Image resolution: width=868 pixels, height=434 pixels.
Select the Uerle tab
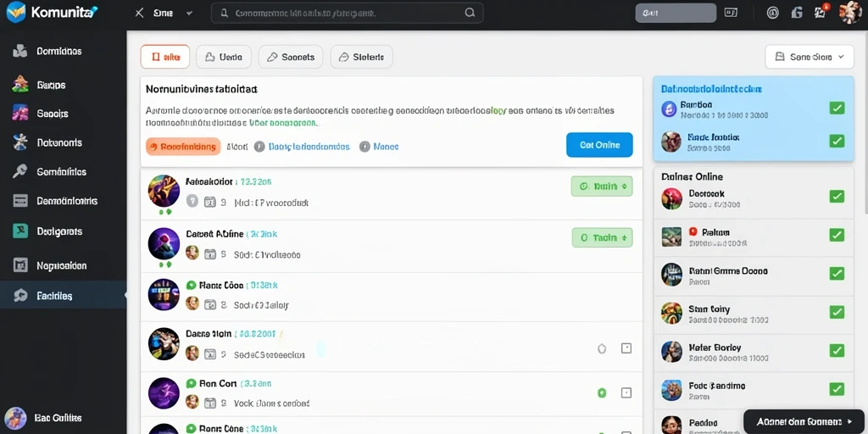(224, 57)
